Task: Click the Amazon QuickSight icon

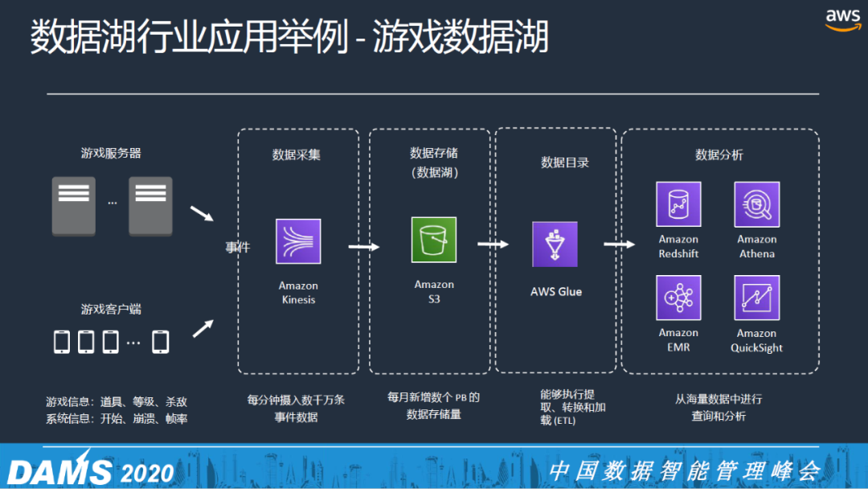Action: point(757,298)
